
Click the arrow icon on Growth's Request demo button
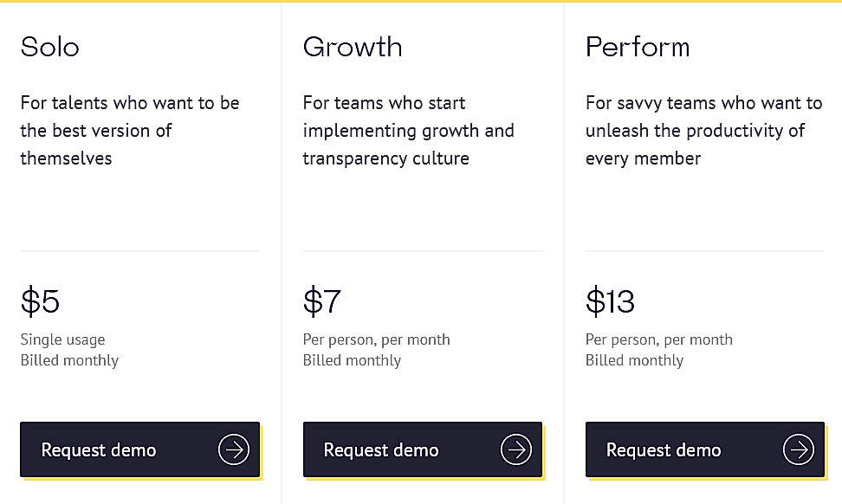point(515,449)
